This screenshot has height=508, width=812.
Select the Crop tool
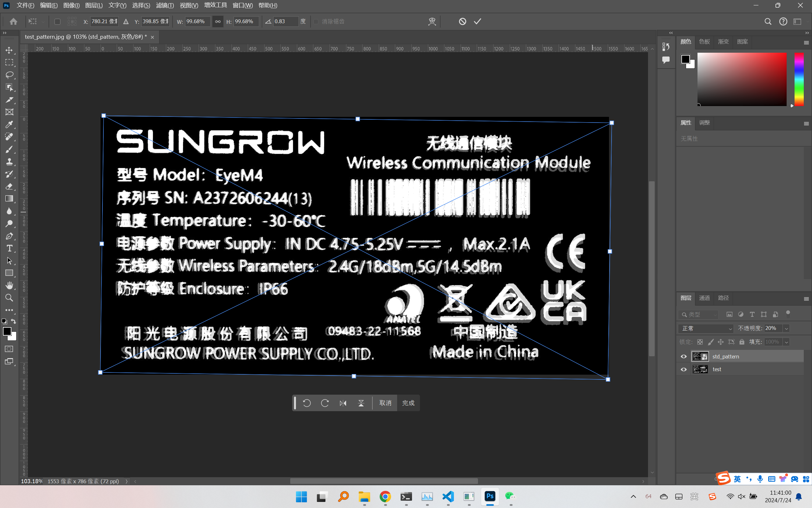tap(10, 100)
